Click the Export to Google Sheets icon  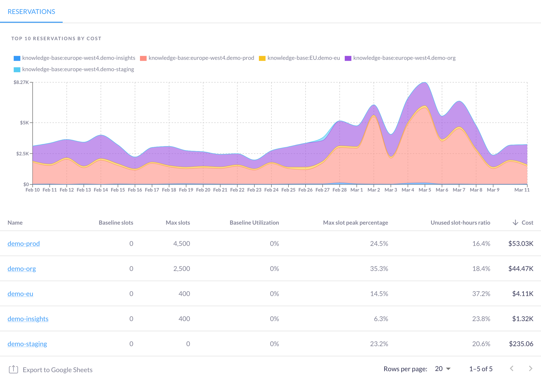pyautogui.click(x=14, y=369)
